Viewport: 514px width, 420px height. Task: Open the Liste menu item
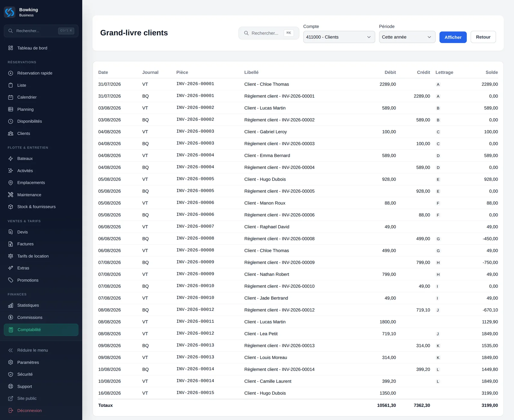click(41, 85)
